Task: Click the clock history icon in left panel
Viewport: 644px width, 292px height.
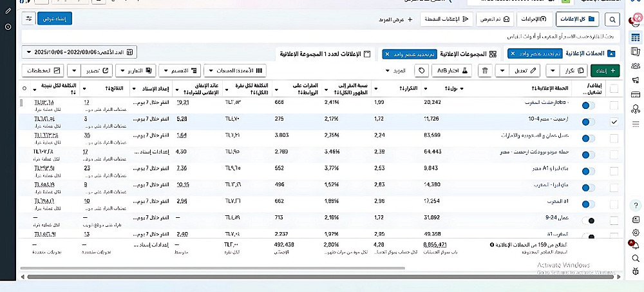Action: pyautogui.click(x=8, y=26)
